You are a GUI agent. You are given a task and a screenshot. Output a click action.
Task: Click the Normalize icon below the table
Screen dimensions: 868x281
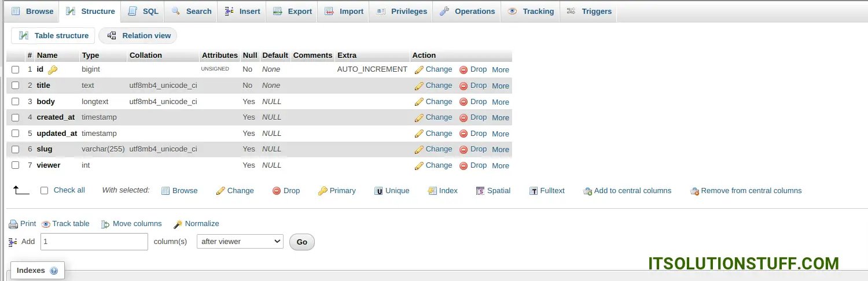178,224
